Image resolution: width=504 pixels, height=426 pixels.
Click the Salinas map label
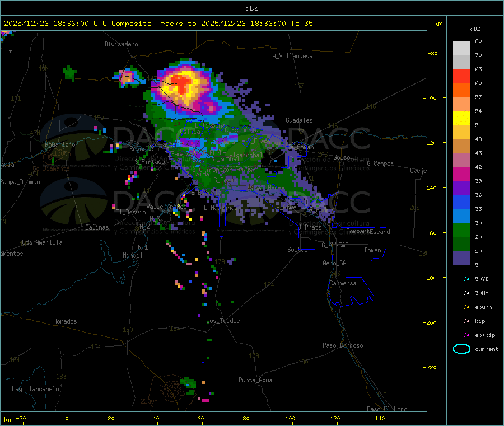pos(97,227)
